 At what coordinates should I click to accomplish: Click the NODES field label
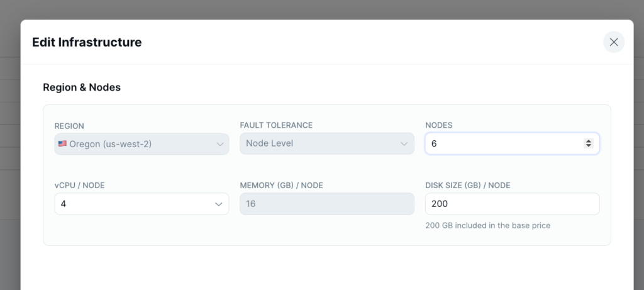439,125
